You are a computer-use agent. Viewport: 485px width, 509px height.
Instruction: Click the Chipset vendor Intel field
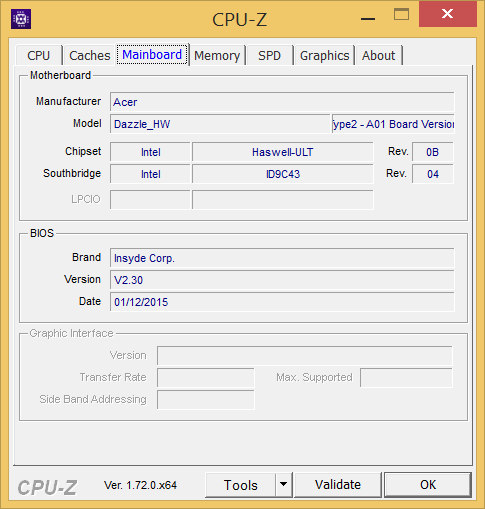[150, 152]
